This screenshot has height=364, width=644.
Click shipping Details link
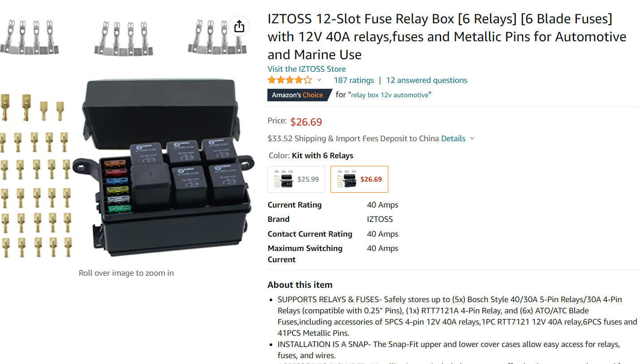453,139
